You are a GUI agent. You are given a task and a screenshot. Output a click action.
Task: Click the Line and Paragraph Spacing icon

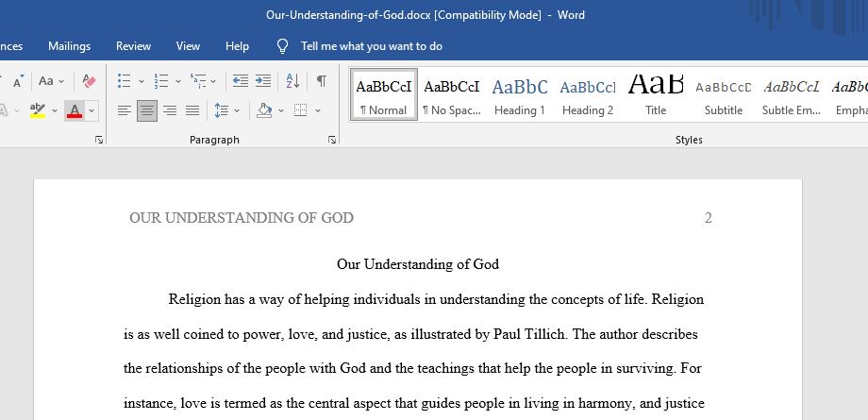[222, 110]
